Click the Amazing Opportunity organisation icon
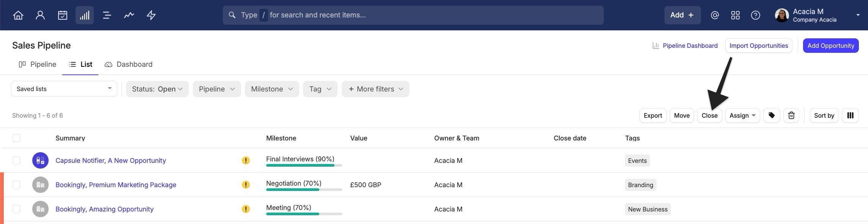The width and height of the screenshot is (868, 224). [x=40, y=209]
